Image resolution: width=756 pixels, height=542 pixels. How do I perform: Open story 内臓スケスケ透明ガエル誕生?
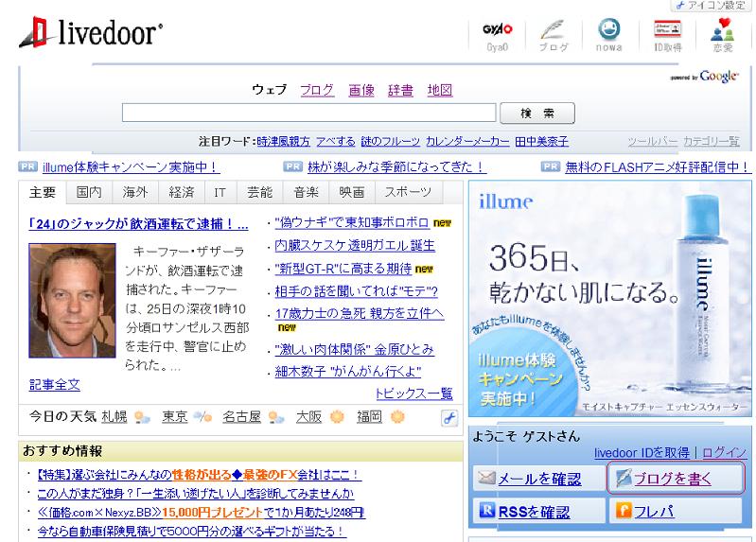(x=355, y=245)
